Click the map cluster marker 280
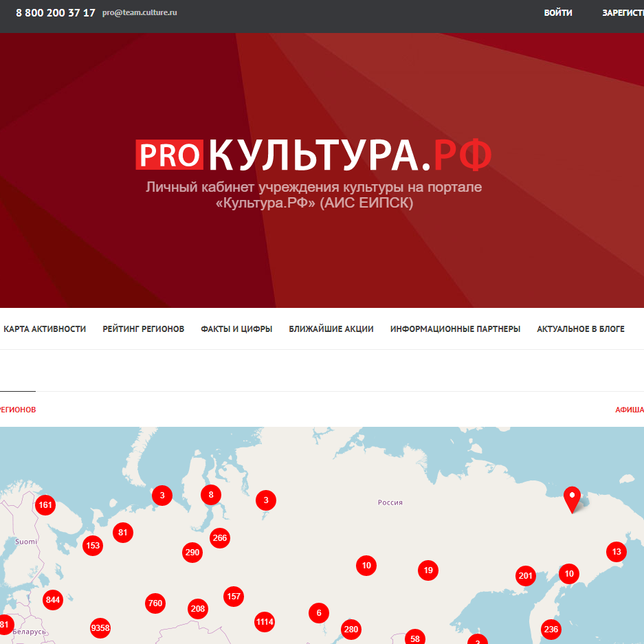The height and width of the screenshot is (644, 644). [351, 629]
